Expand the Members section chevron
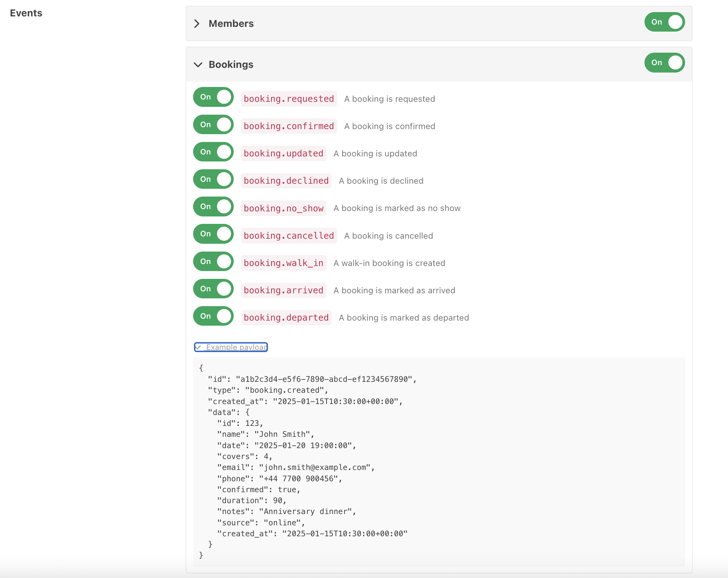The height and width of the screenshot is (578, 728). [197, 24]
